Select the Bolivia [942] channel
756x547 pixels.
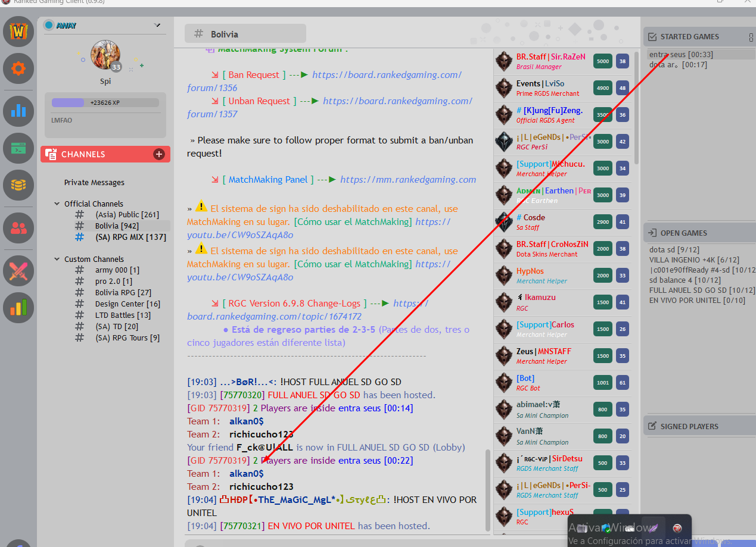point(117,226)
